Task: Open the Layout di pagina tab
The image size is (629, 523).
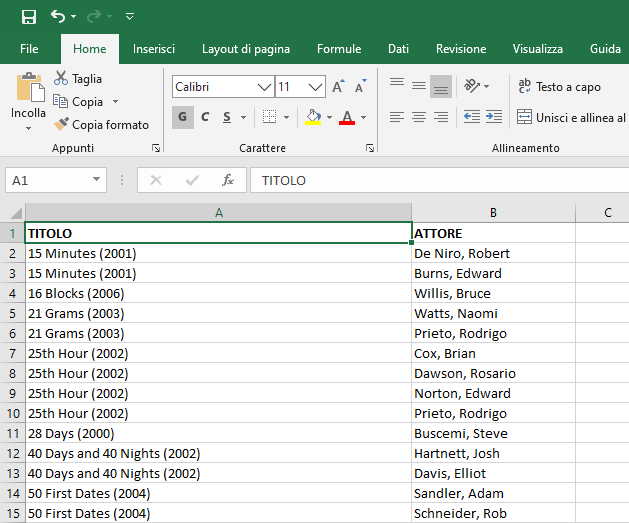Action: (x=246, y=49)
